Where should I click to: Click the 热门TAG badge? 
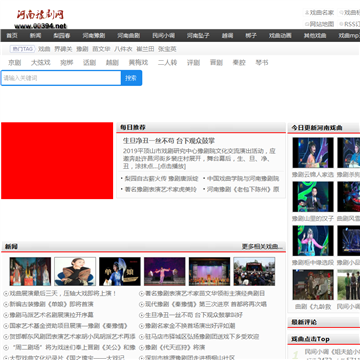pos(22,49)
